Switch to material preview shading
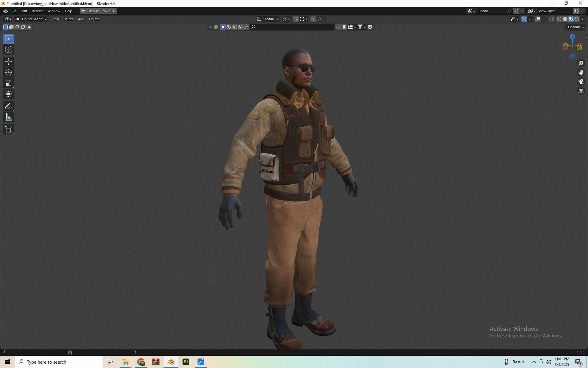This screenshot has height=368, width=588. 571,19
